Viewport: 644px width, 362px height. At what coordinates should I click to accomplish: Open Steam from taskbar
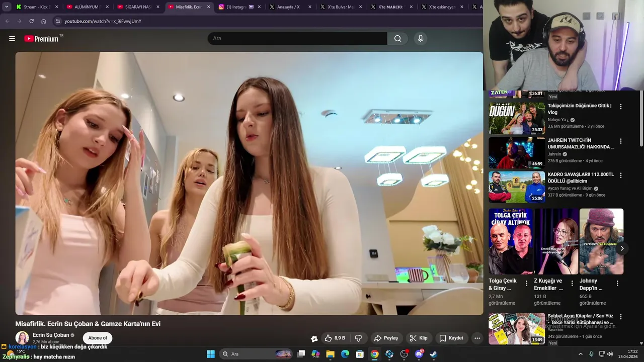pos(433,354)
